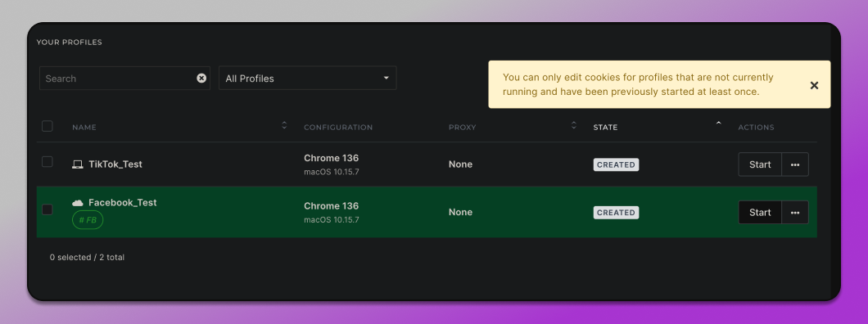Click the State column header
Viewport: 868px width, 324px height.
[605, 127]
